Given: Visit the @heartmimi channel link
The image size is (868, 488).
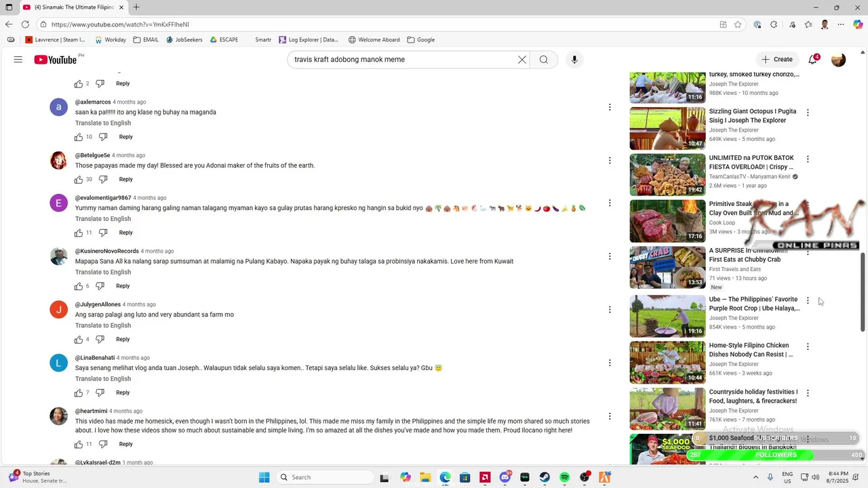Looking at the screenshot, I should pos(91,411).
